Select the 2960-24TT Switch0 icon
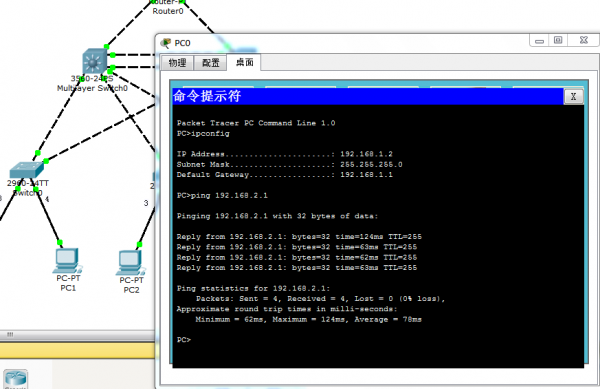 pyautogui.click(x=26, y=169)
